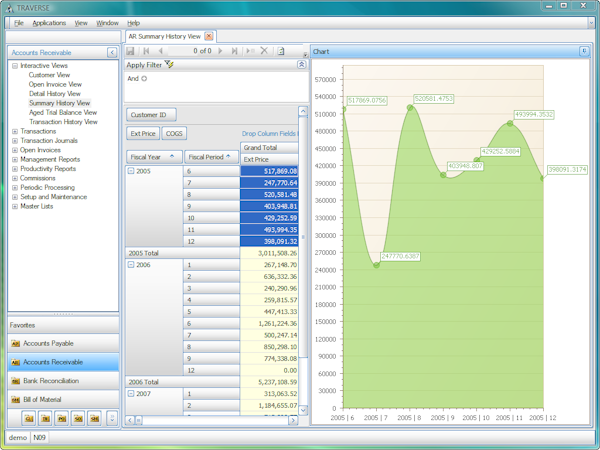Open the Window menu
600x450 pixels.
point(107,23)
